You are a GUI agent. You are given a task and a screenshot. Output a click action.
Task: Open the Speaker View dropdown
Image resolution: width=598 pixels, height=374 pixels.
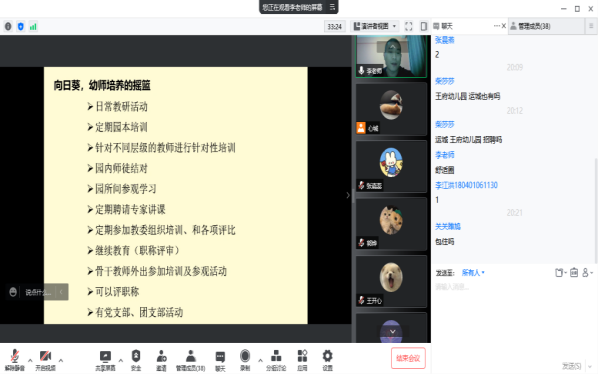tap(375, 26)
